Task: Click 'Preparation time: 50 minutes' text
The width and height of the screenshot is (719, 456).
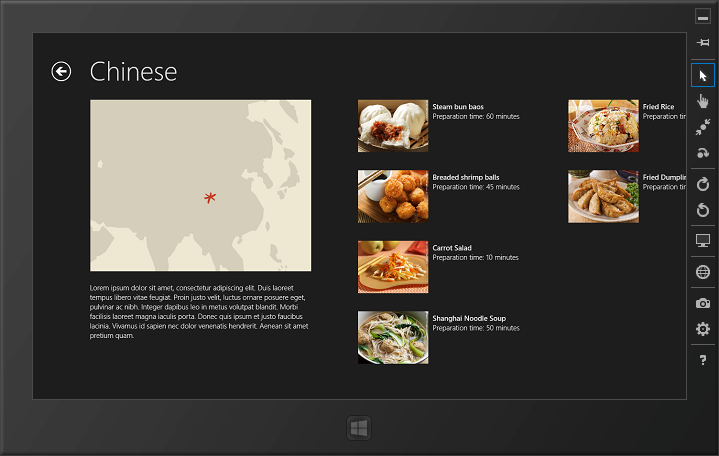Action: tap(476, 328)
